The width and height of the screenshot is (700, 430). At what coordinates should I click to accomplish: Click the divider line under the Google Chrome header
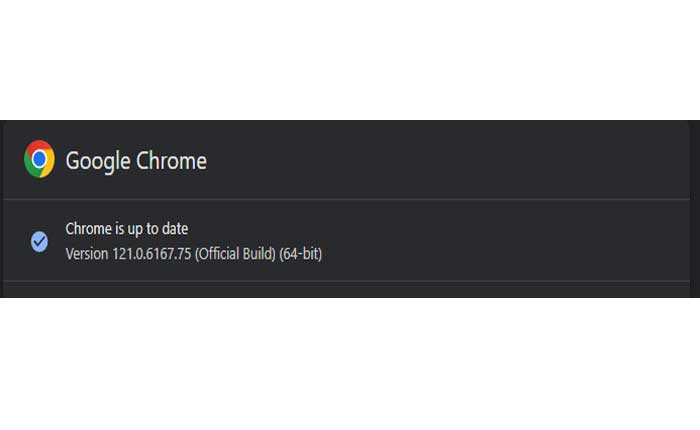(x=350, y=200)
